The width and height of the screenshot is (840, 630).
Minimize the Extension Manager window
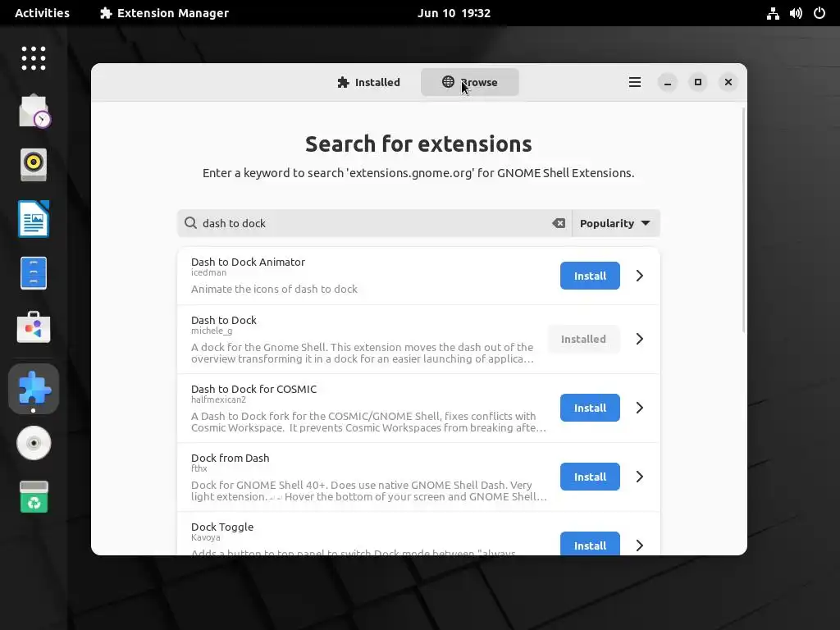pos(668,82)
